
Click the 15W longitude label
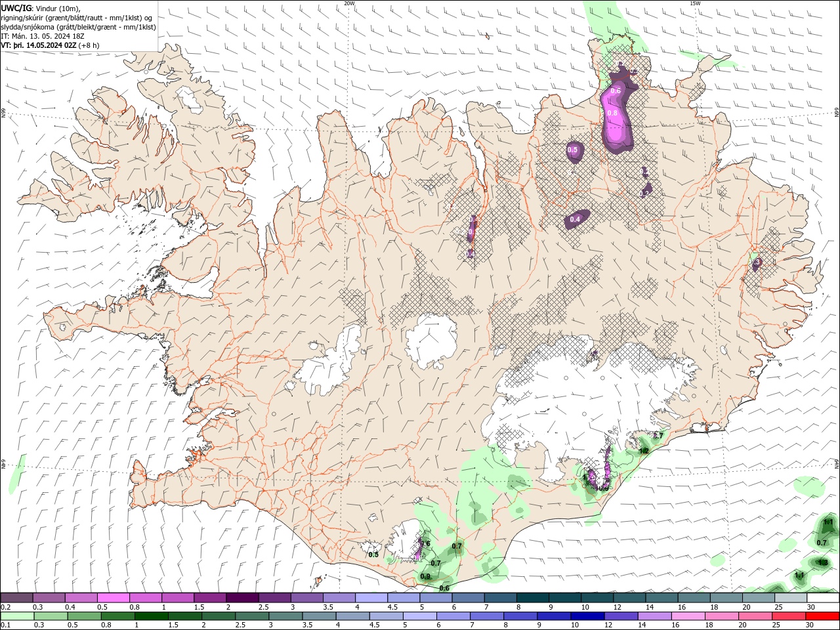click(695, 3)
